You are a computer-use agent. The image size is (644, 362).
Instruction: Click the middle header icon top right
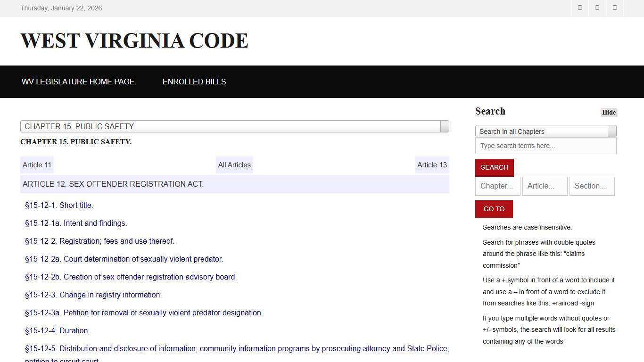(x=597, y=8)
